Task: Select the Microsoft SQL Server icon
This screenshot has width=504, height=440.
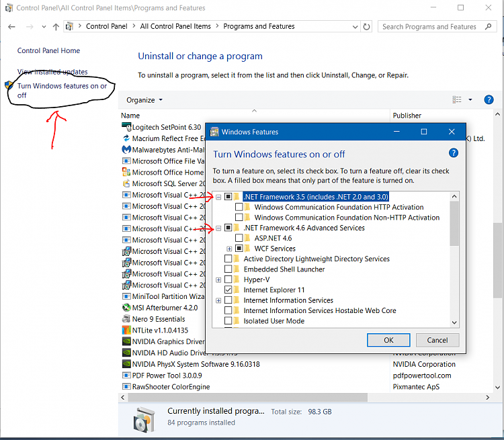Action: point(126,183)
